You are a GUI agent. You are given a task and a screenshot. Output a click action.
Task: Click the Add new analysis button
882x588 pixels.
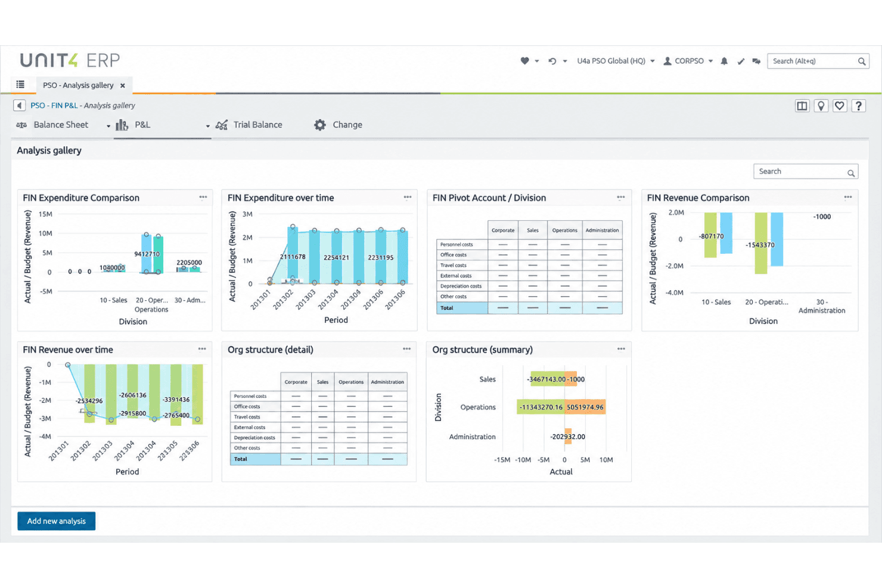tap(57, 521)
